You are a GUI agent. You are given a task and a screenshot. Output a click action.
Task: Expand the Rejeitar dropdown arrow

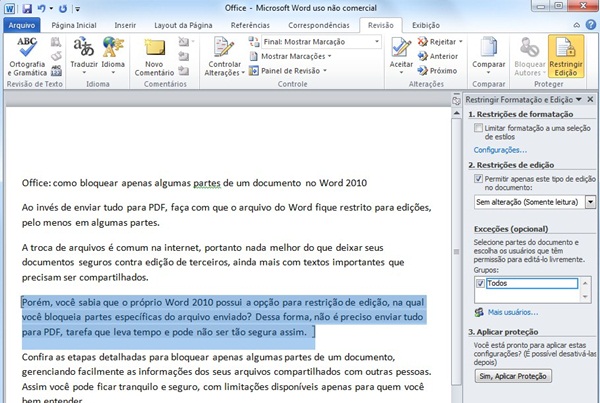[461, 42]
